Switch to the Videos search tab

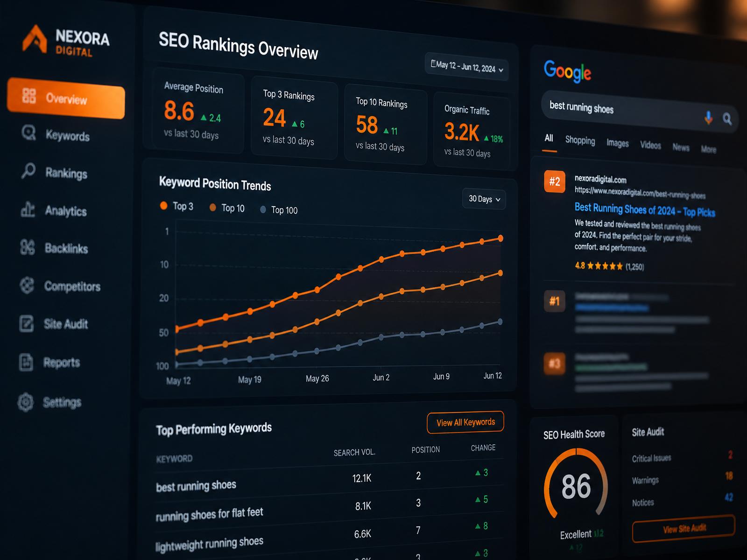[x=650, y=145]
